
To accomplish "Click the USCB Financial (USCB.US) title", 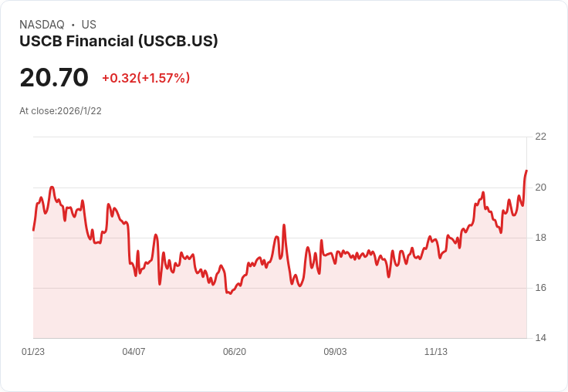I will point(118,42).
